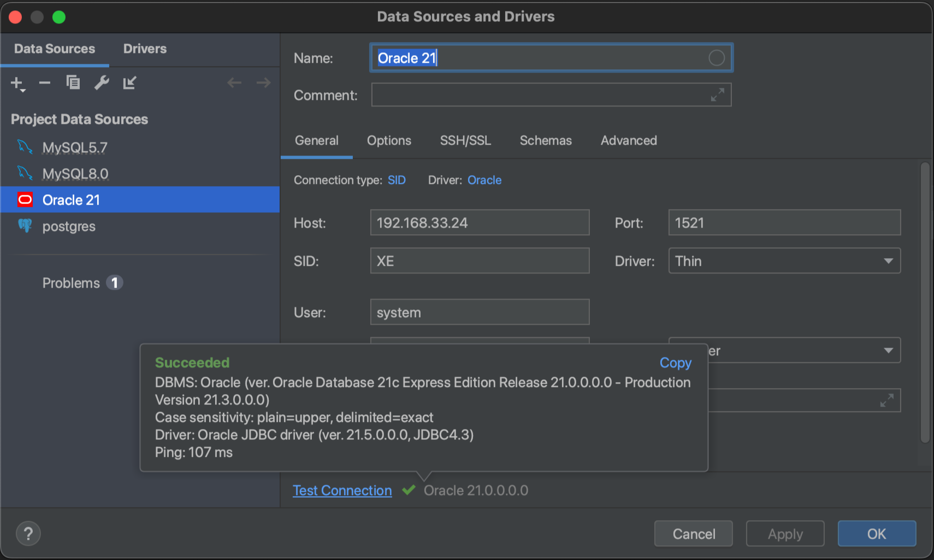
Task: Click the Test Connection link
Action: pos(342,490)
